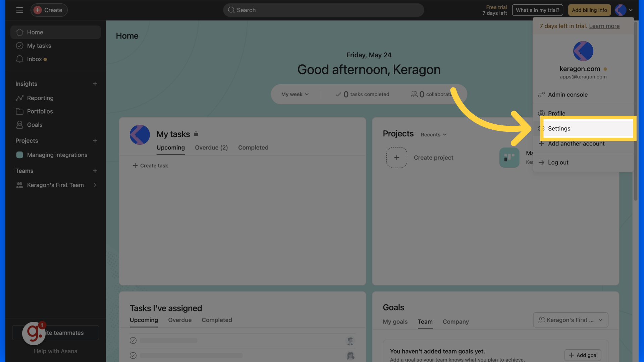The height and width of the screenshot is (362, 644).
Task: Open Settings from account menu
Action: (x=588, y=128)
